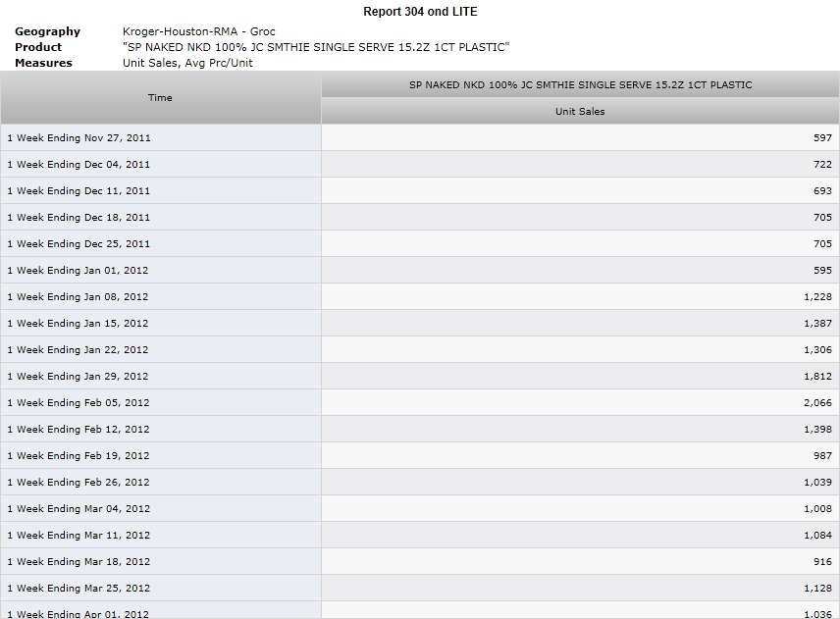Select the "1 Week Ending Feb 26, 2012" row label
The image size is (840, 619).
pyautogui.click(x=79, y=483)
